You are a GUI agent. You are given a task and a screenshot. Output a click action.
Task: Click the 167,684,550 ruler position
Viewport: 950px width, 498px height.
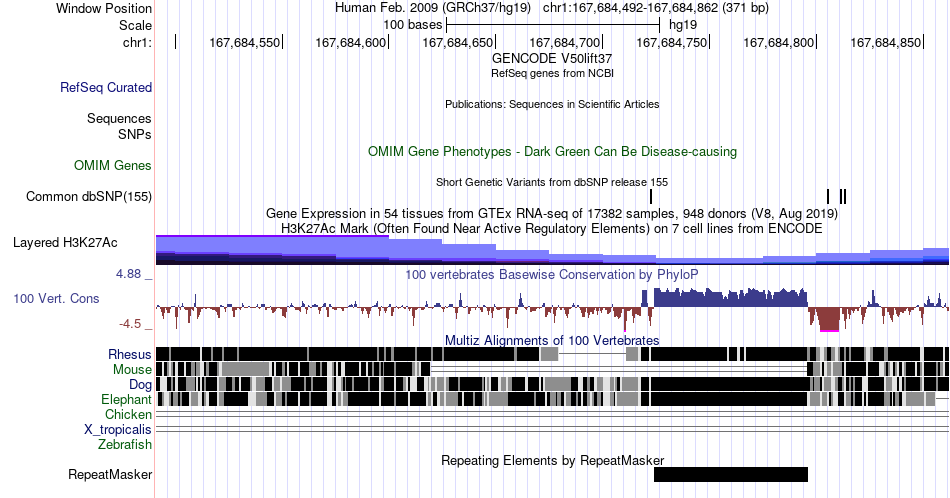click(x=245, y=42)
